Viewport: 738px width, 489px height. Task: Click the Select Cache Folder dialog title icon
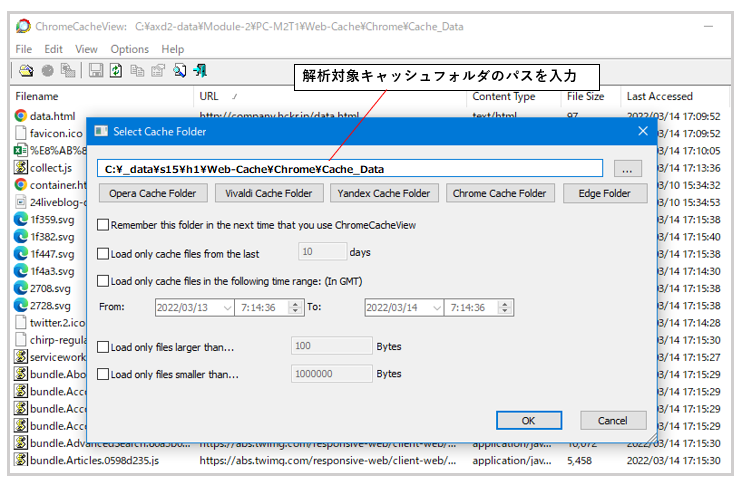click(x=101, y=131)
